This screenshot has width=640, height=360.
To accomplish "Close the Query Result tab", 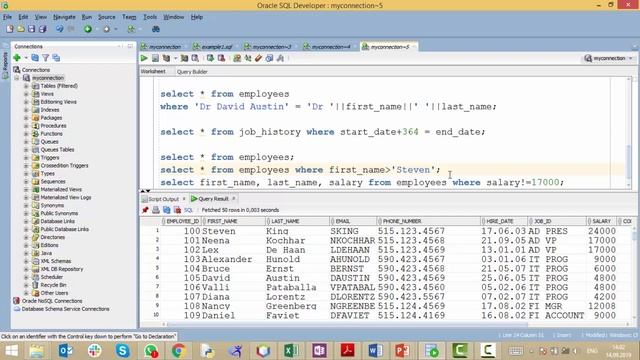I will [x=234, y=198].
